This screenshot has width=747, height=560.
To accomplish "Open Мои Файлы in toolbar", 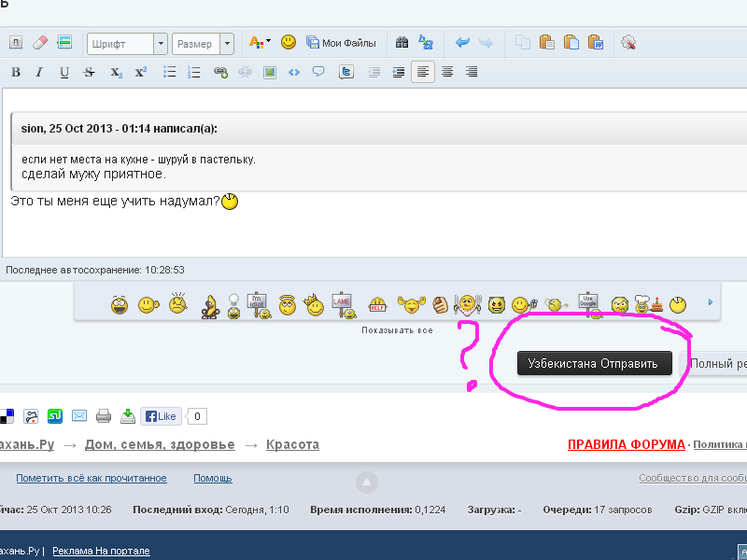I will 341,43.
